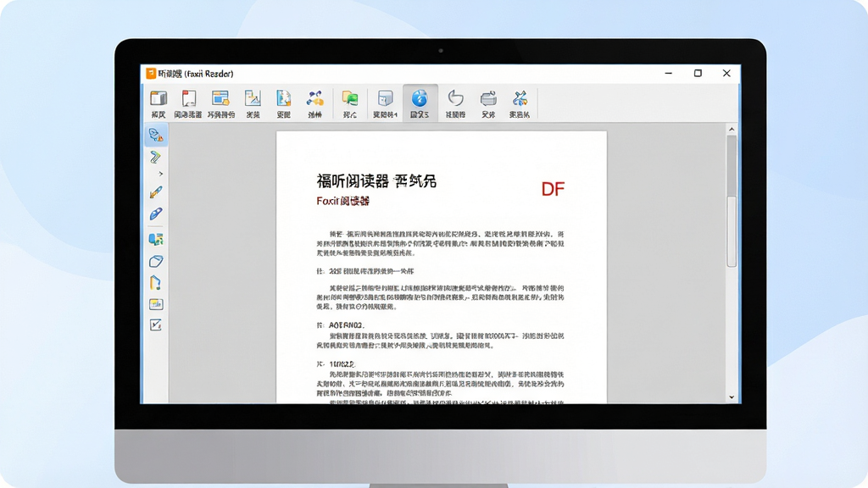Image resolution: width=868 pixels, height=488 pixels.
Task: Click the scrollbar down arrow
Action: pos(732,396)
